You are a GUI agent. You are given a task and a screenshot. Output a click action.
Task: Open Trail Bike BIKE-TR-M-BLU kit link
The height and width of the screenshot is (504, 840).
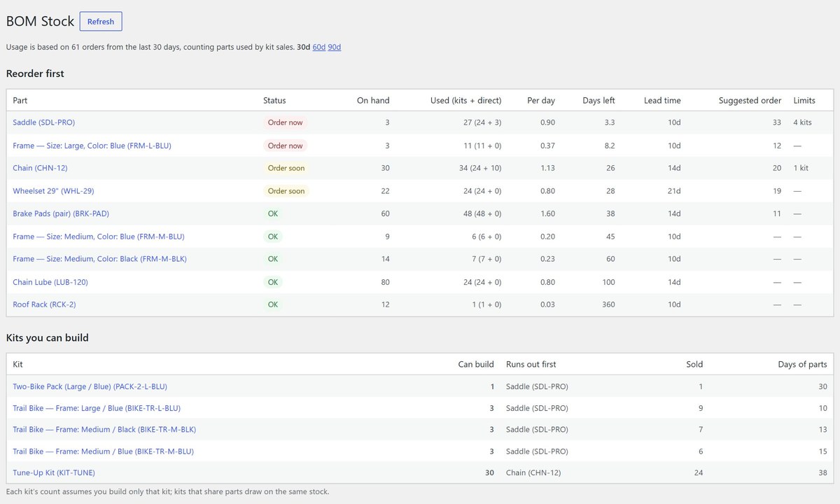click(103, 451)
